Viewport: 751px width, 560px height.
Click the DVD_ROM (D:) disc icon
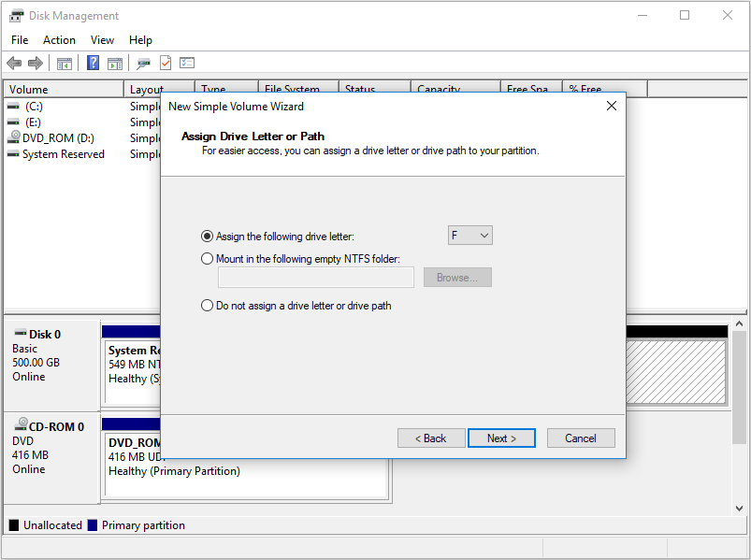point(13,137)
